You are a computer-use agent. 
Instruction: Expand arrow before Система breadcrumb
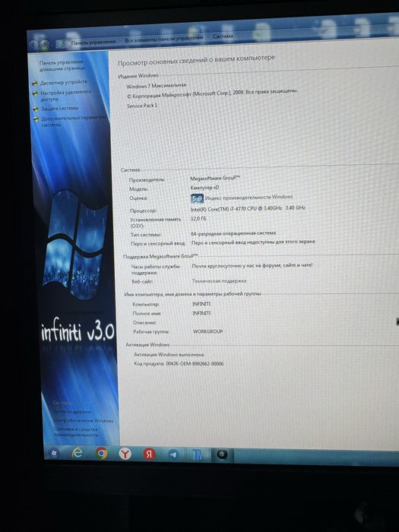click(208, 36)
